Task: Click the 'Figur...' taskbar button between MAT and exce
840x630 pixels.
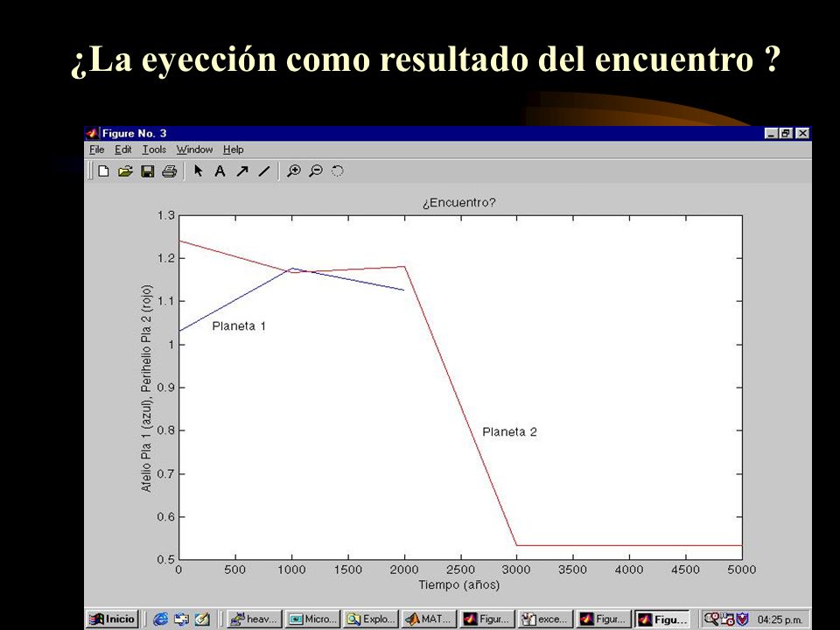Action: (487, 619)
